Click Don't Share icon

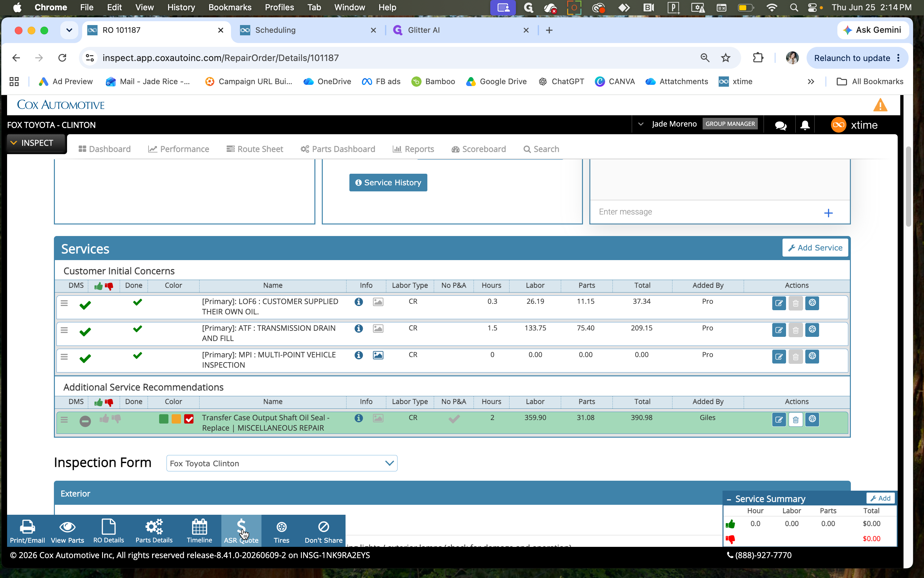pyautogui.click(x=323, y=531)
